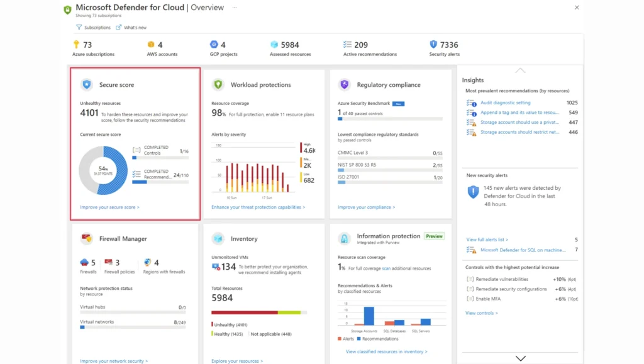
Task: Open Improve your secure score link
Action: (109, 207)
